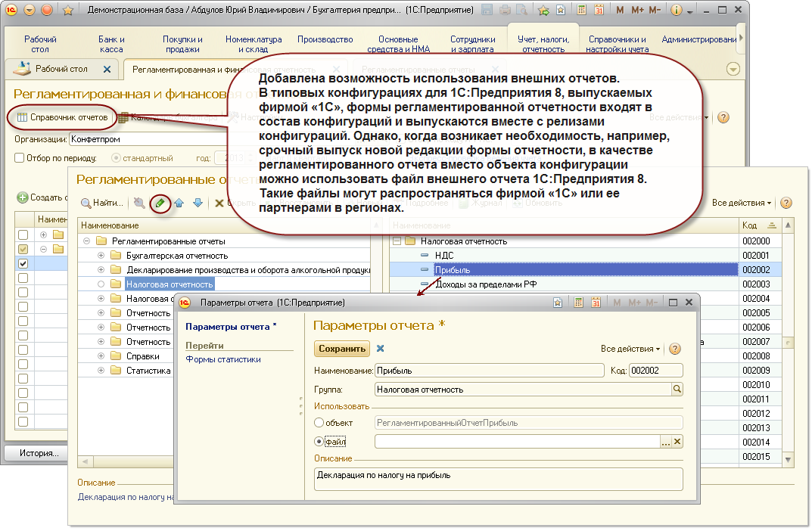This screenshot has width=812, height=531.
Task: Switch to the Рабочий стол tab
Action: click(61, 69)
